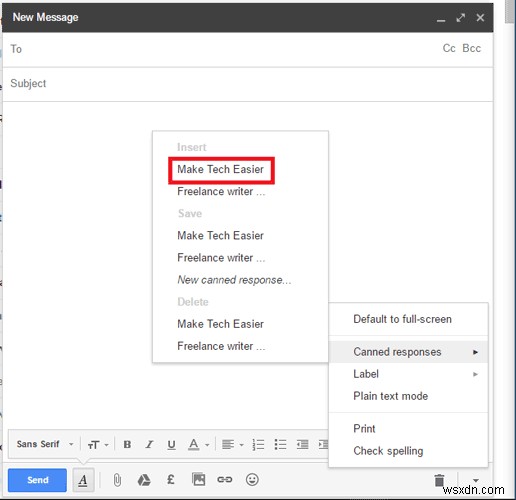516x500 pixels.
Task: Toggle the formatting options button
Action: (83, 480)
